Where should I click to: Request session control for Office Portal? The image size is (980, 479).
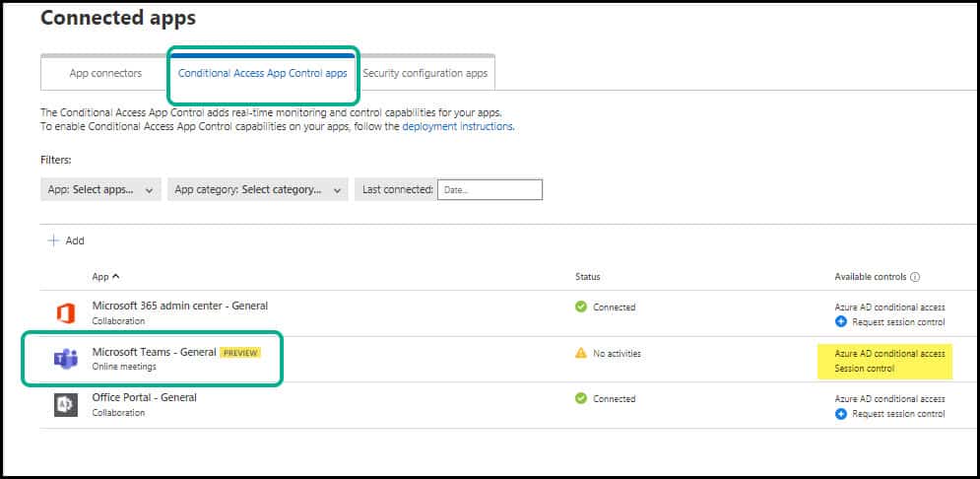click(898, 413)
